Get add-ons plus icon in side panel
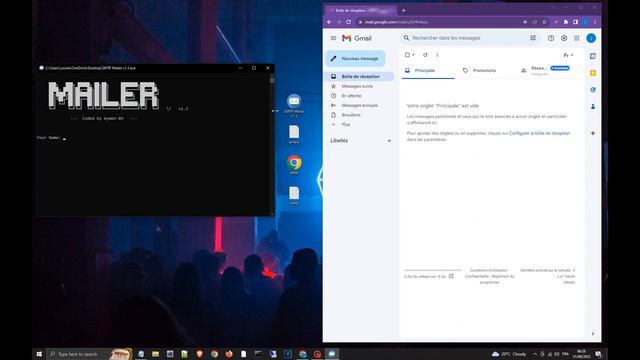This screenshot has width=640, height=360. [x=593, y=133]
